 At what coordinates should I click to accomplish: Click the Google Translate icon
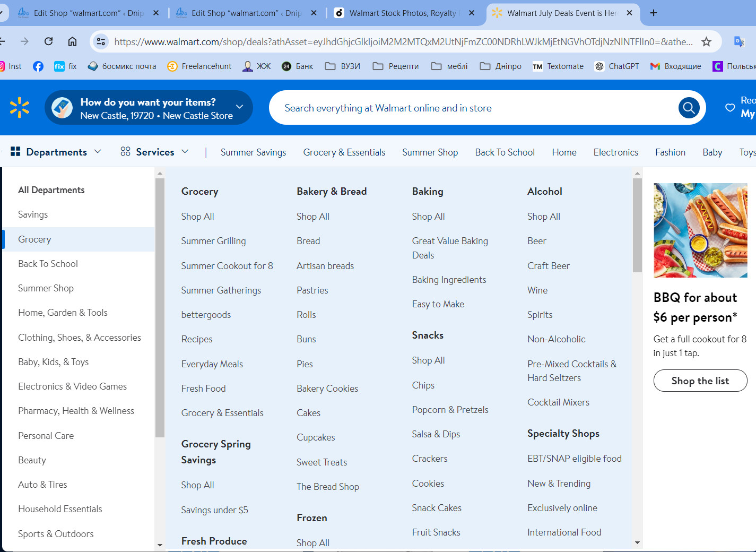(x=739, y=41)
